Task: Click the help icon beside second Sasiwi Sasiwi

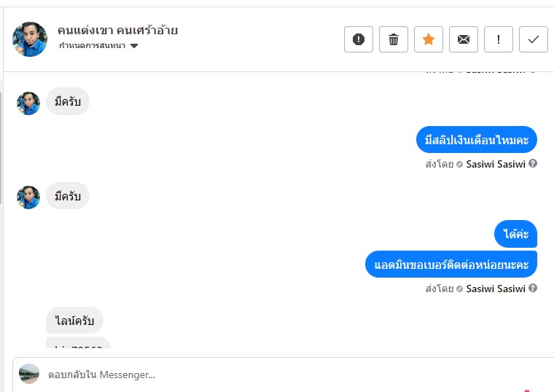Action: click(x=533, y=289)
